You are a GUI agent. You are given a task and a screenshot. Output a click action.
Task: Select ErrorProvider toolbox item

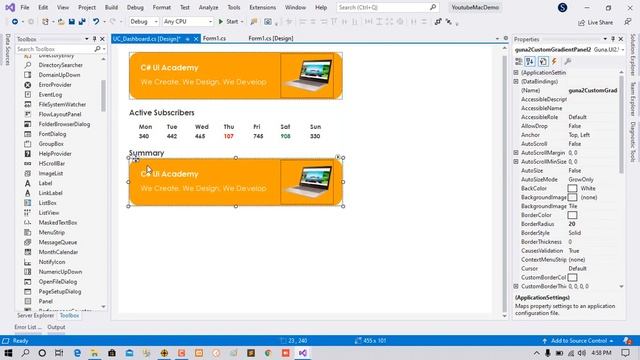[55, 85]
